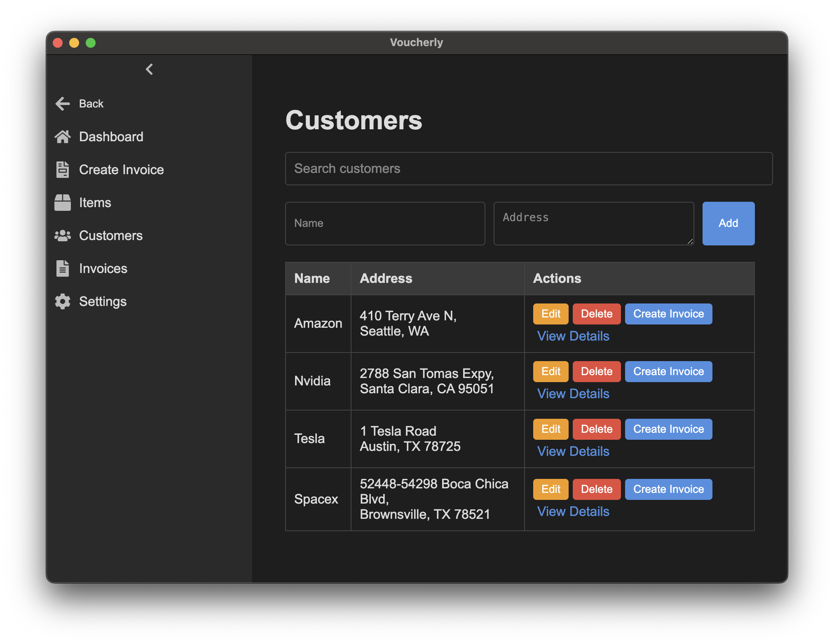
Task: Select the Tesla name cell
Action: (318, 439)
